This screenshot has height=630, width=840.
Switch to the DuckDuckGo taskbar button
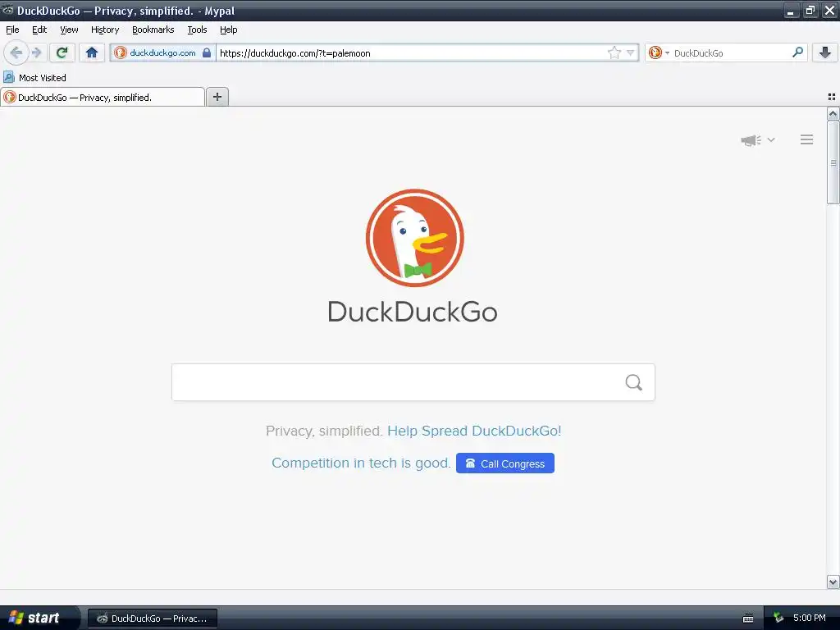(x=153, y=619)
